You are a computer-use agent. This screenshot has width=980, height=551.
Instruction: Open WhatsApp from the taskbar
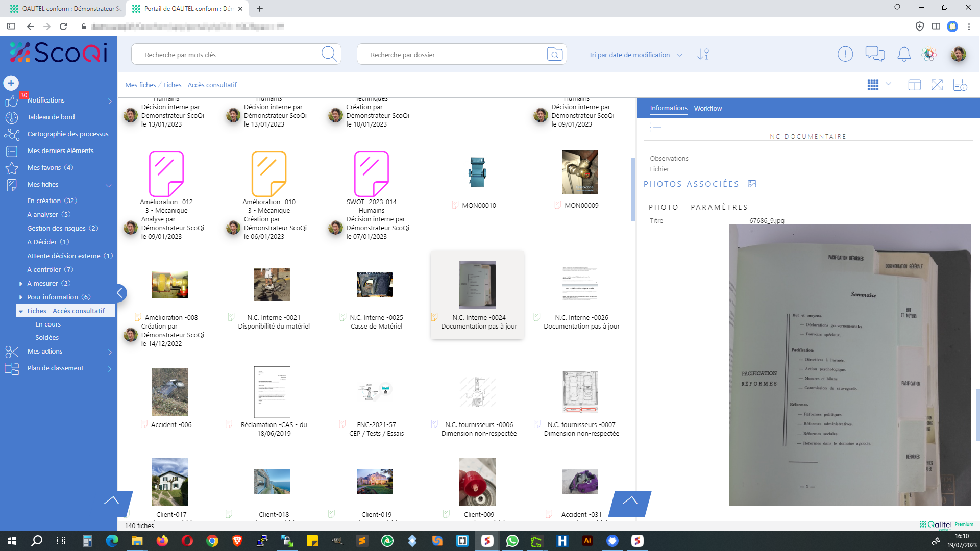point(512,541)
